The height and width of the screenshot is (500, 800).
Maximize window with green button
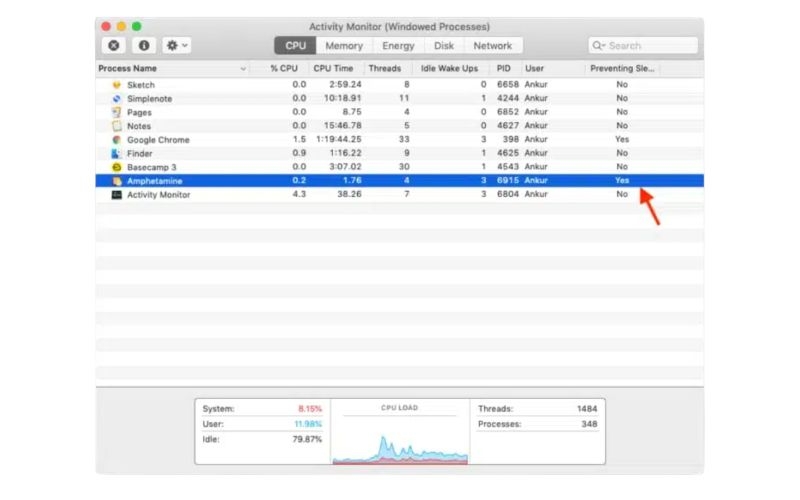click(137, 26)
